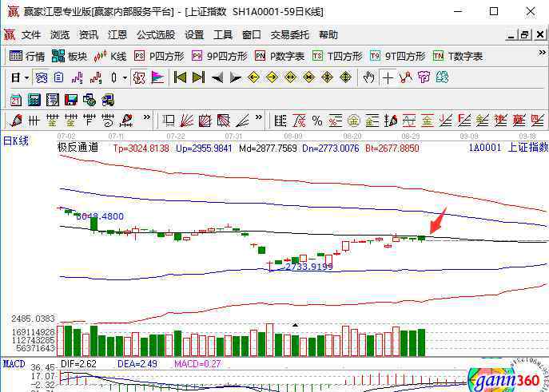Expand the pen-tools toolbar overflow chevron

pos(147,117)
